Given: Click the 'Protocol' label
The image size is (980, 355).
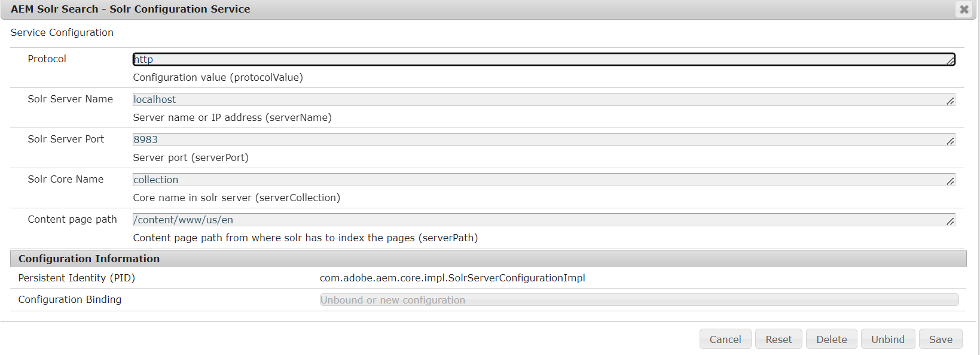Looking at the screenshot, I should 47,59.
